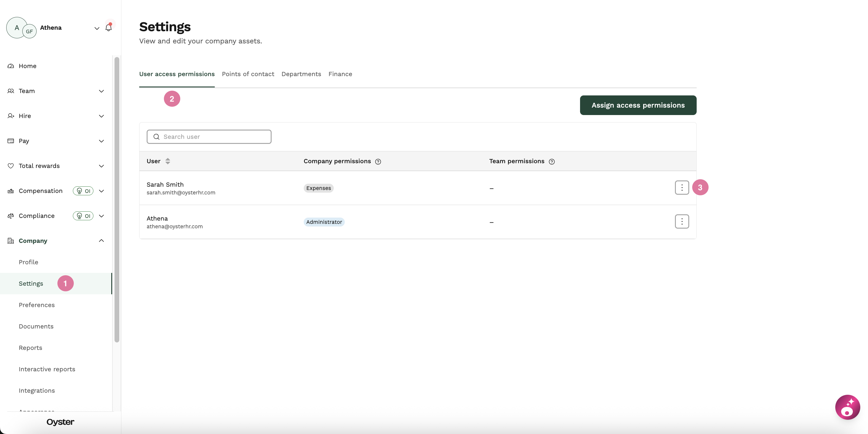This screenshot has height=434, width=868.
Task: Click the Pay card icon
Action: point(11,141)
